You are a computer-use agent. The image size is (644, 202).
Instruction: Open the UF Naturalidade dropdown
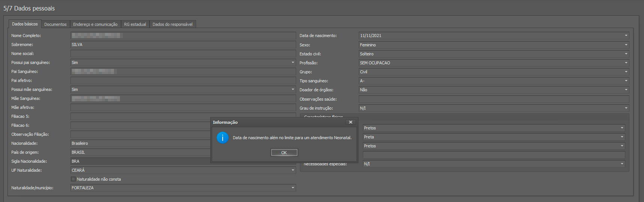tap(293, 170)
